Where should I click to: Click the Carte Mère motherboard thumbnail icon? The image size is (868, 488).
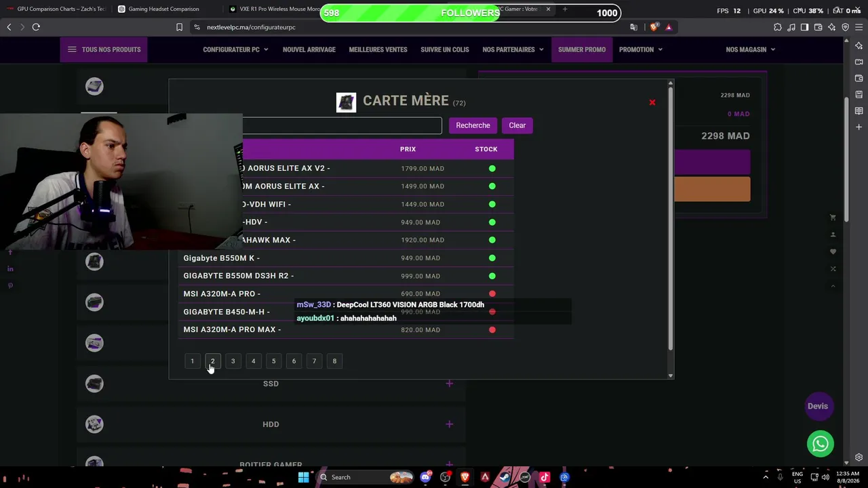coord(346,102)
